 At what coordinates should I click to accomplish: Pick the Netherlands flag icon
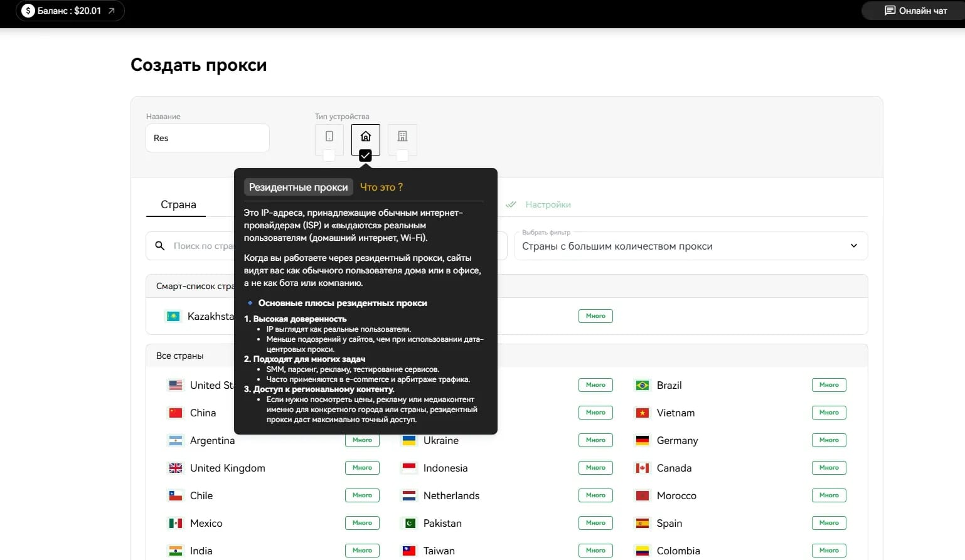point(409,495)
